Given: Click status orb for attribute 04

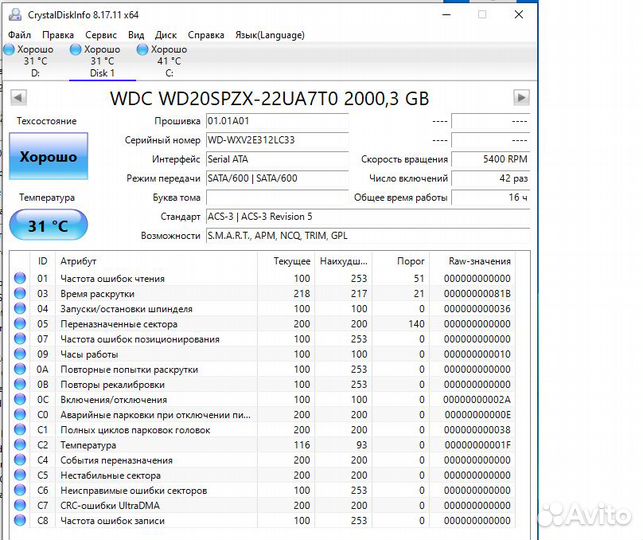Looking at the screenshot, I should [x=20, y=308].
